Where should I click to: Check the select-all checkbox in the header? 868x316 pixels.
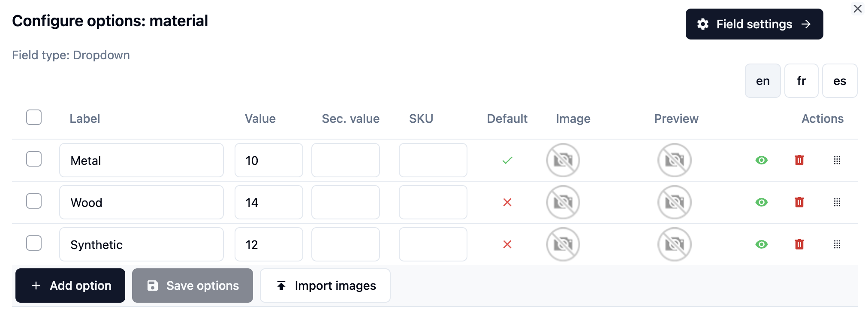coord(33,117)
